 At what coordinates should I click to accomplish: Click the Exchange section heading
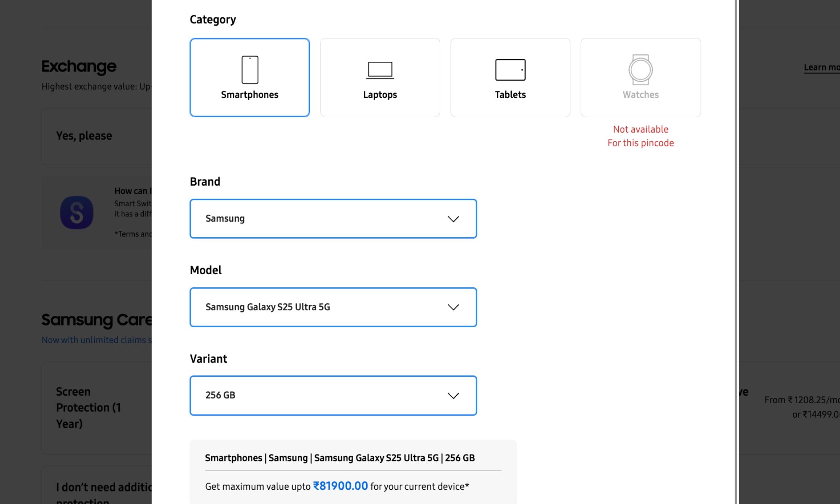pyautogui.click(x=78, y=66)
